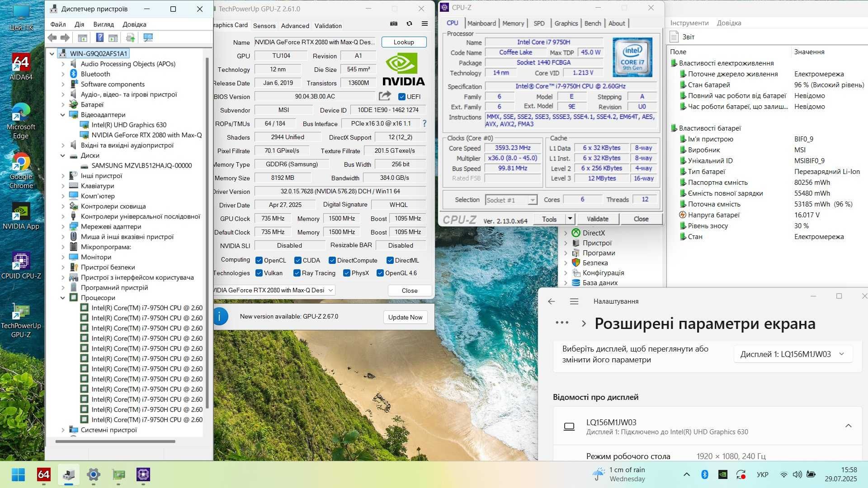This screenshot has width=868, height=488.
Task: Open AIDA64 from the taskbar
Action: 44,474
